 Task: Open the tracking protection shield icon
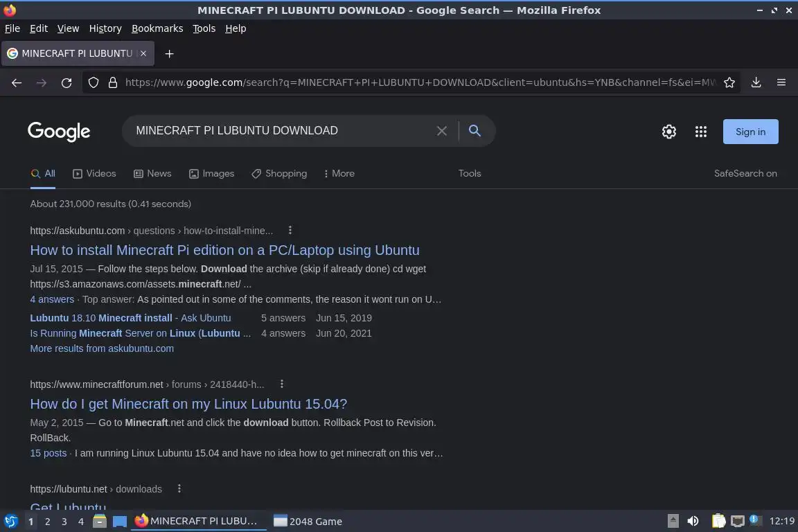tap(93, 82)
